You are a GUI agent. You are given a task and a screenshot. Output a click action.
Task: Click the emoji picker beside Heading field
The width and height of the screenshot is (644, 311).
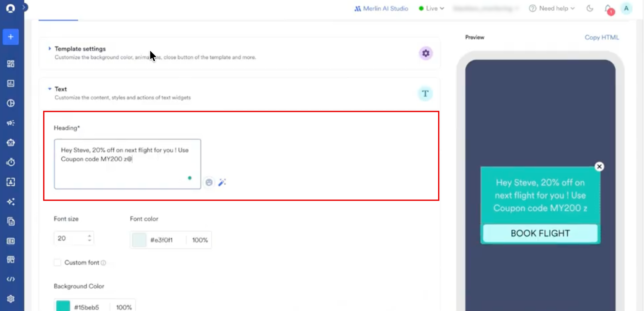tap(209, 182)
